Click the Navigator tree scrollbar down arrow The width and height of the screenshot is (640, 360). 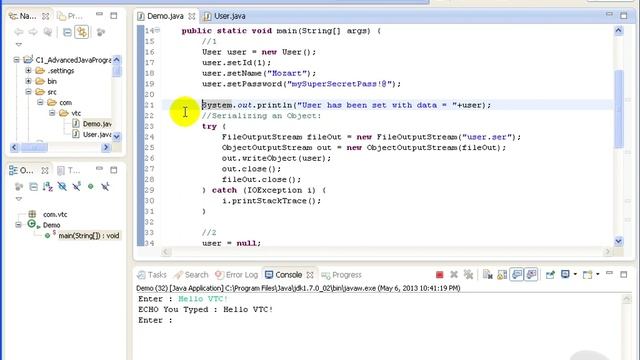(x=116, y=136)
